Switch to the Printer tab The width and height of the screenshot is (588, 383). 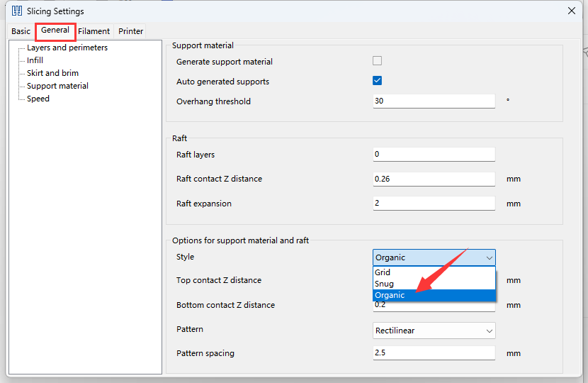pos(131,31)
